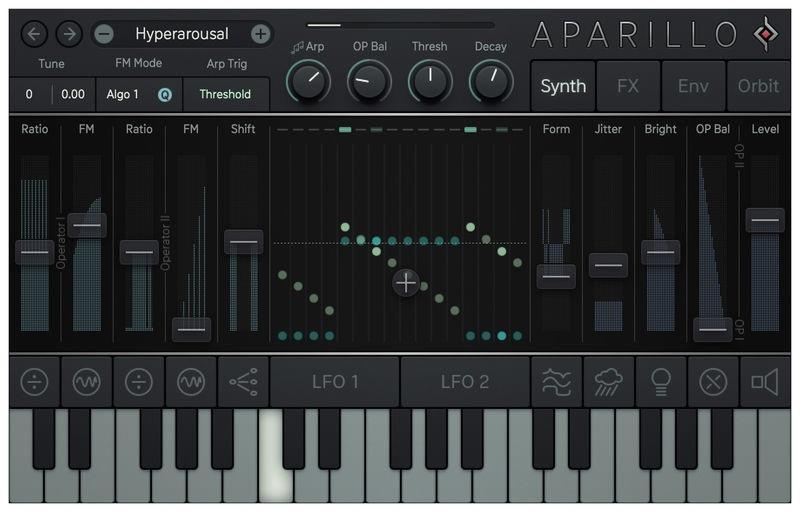Select the Level speaker icon
Screen dimensions: 800x512
pos(765,382)
